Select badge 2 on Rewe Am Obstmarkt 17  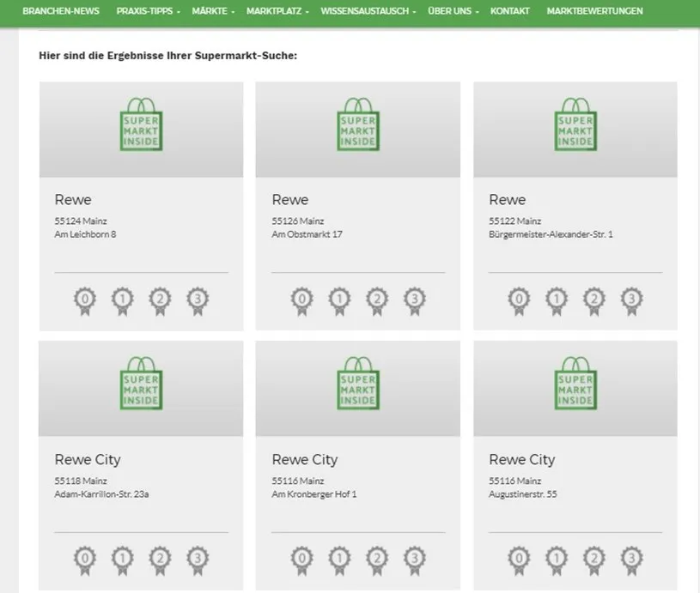377,301
